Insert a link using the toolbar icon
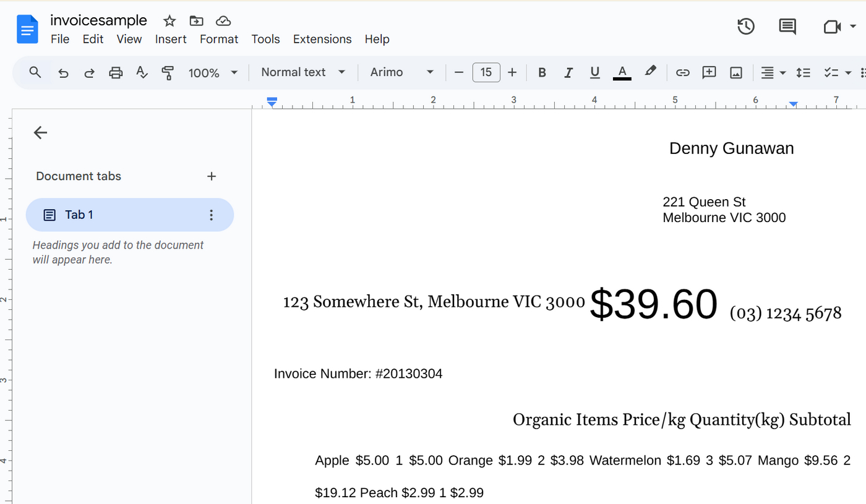 tap(682, 72)
